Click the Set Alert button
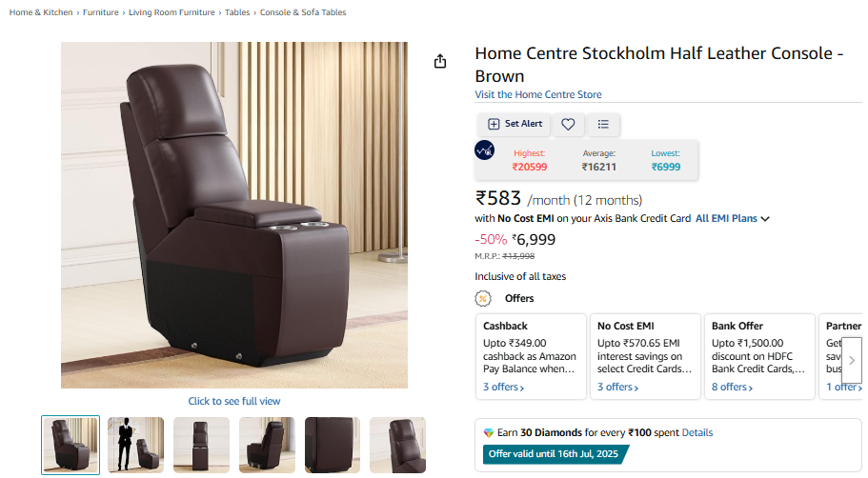The image size is (868, 478). tap(515, 124)
